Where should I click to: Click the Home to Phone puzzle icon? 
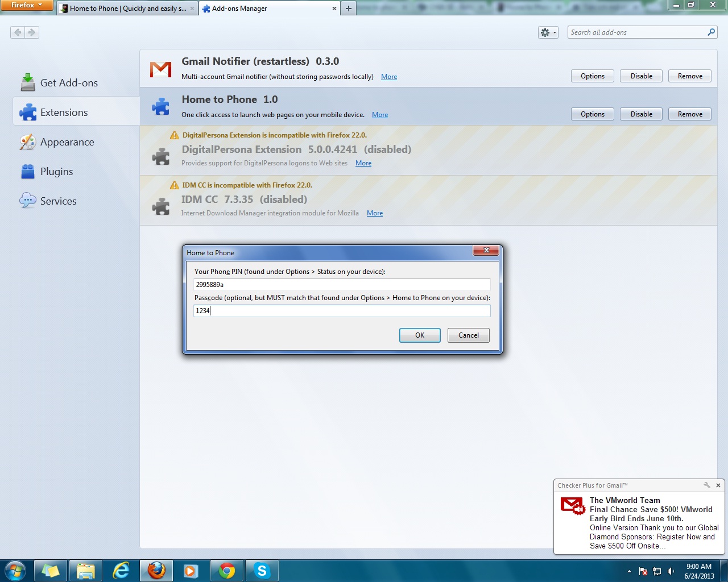click(161, 106)
